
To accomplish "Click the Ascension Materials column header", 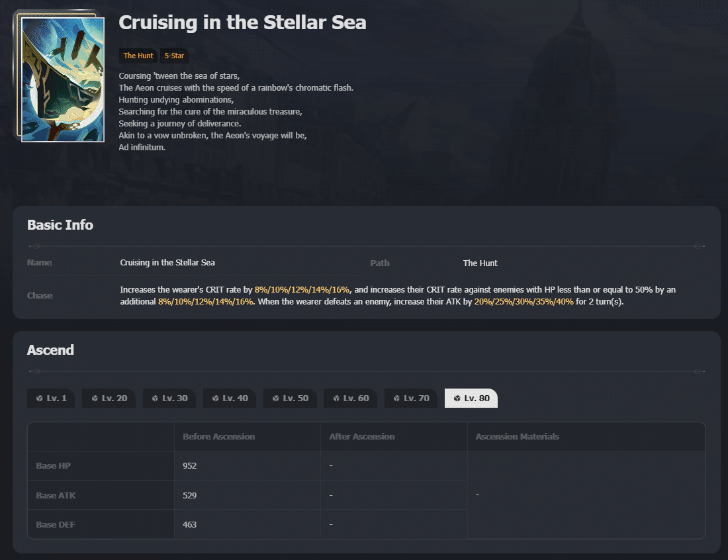I will click(517, 437).
